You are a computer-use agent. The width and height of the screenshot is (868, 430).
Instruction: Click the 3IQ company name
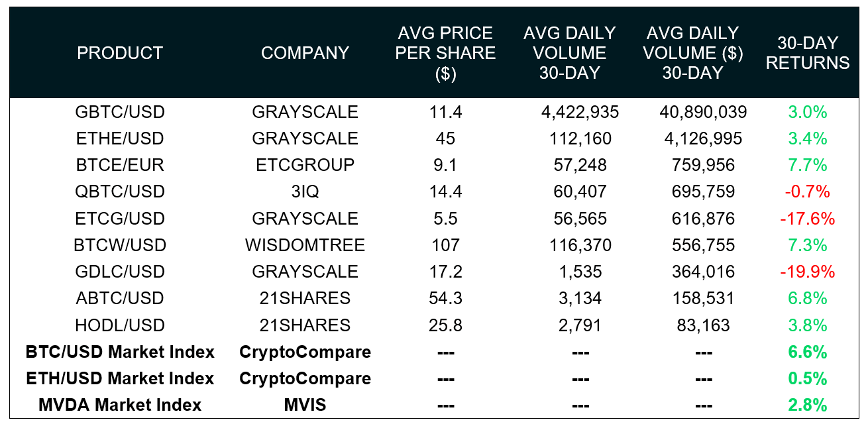[305, 191]
